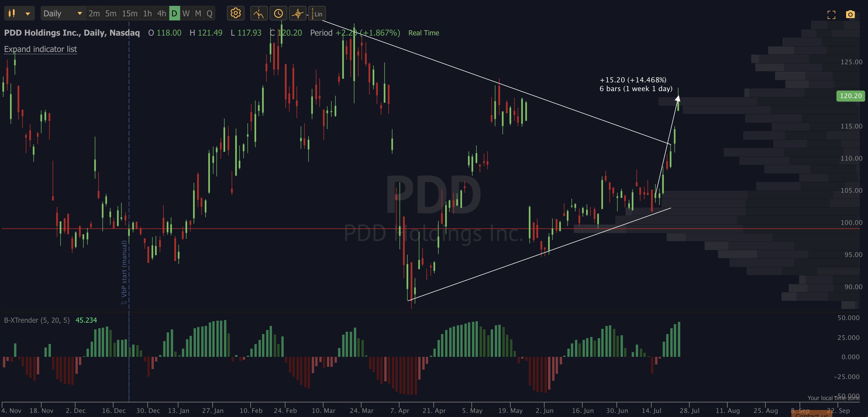Toggle the Lin scale icon

pyautogui.click(x=317, y=13)
